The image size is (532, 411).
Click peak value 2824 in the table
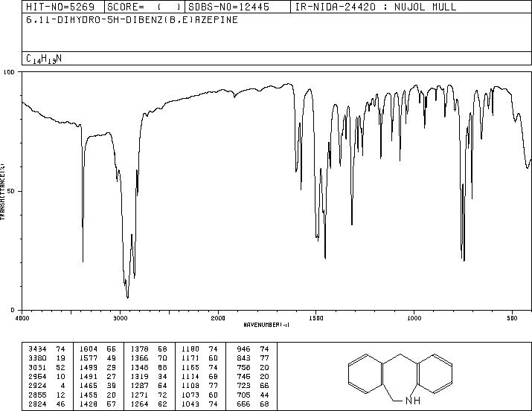38,404
